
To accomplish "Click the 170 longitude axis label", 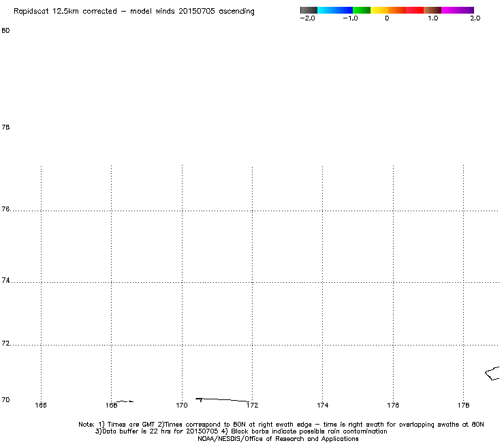I will [x=182, y=406].
